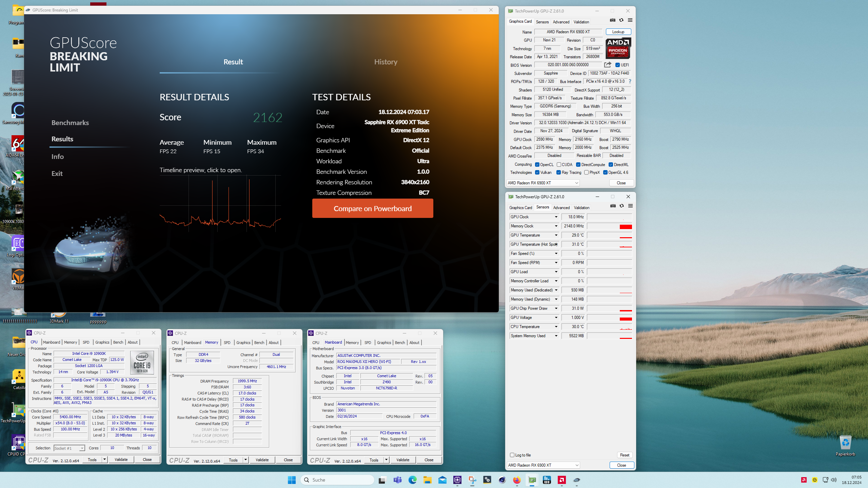Open the timeline preview graph in GPUScore

pyautogui.click(x=220, y=204)
